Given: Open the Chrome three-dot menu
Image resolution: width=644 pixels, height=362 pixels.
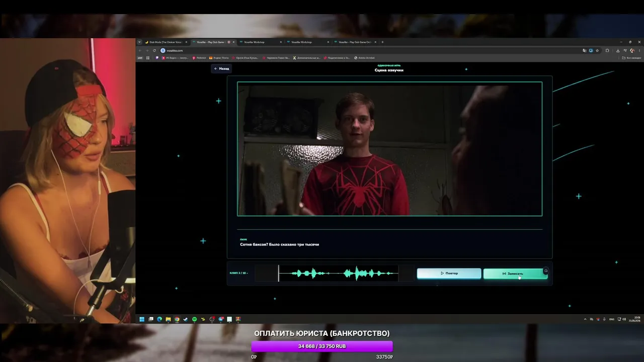Looking at the screenshot, I should (639, 50).
